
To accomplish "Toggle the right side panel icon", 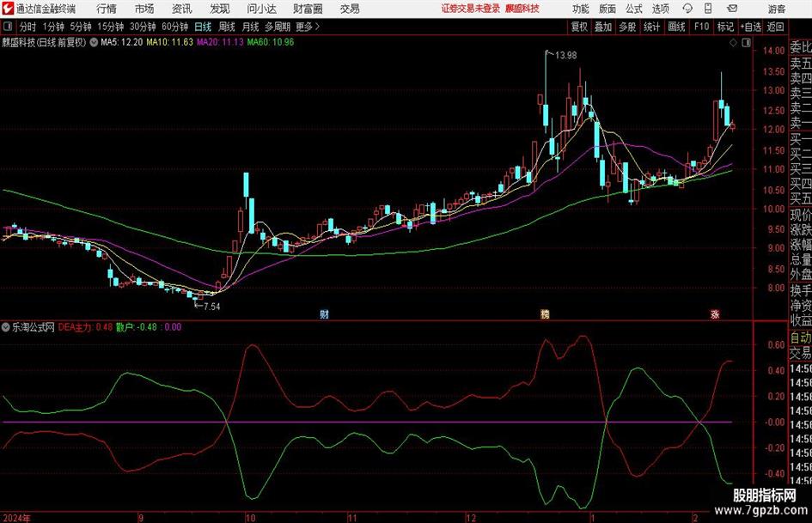I will 746,43.
